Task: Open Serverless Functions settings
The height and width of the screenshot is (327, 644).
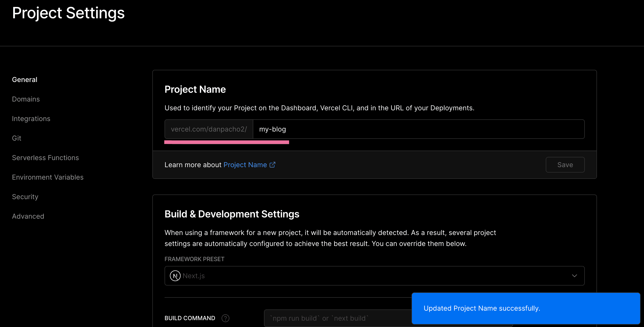Action: click(x=45, y=158)
